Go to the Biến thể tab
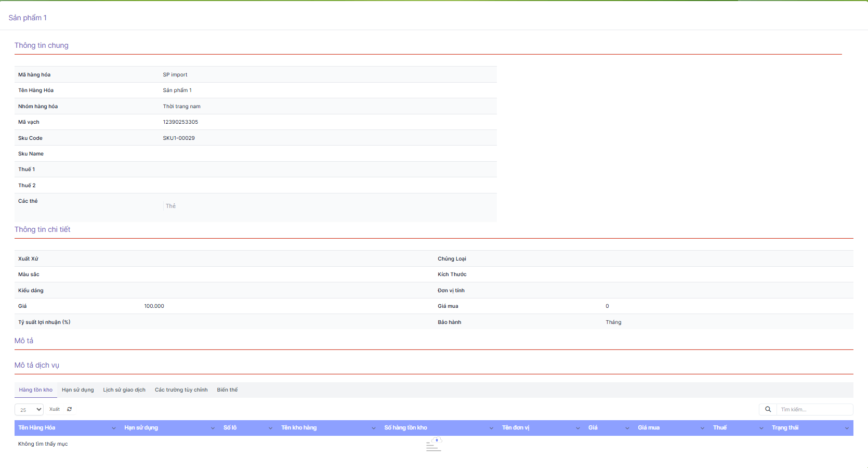The width and height of the screenshot is (868, 468). [x=227, y=390]
